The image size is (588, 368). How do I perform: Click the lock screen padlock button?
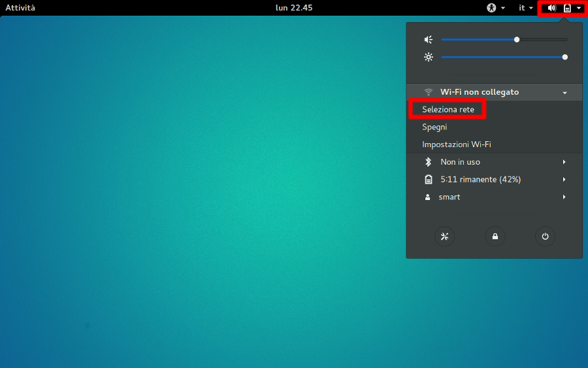coord(495,237)
